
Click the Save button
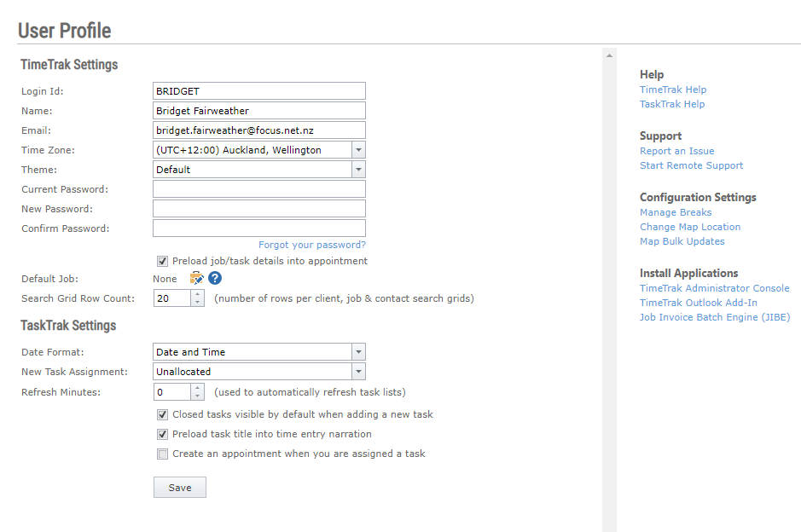tap(180, 488)
